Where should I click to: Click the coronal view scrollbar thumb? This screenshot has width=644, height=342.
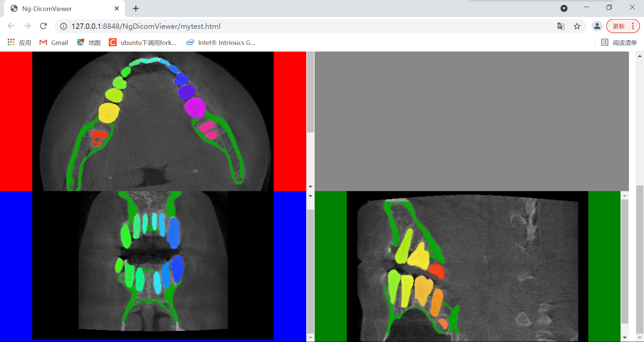(311, 272)
